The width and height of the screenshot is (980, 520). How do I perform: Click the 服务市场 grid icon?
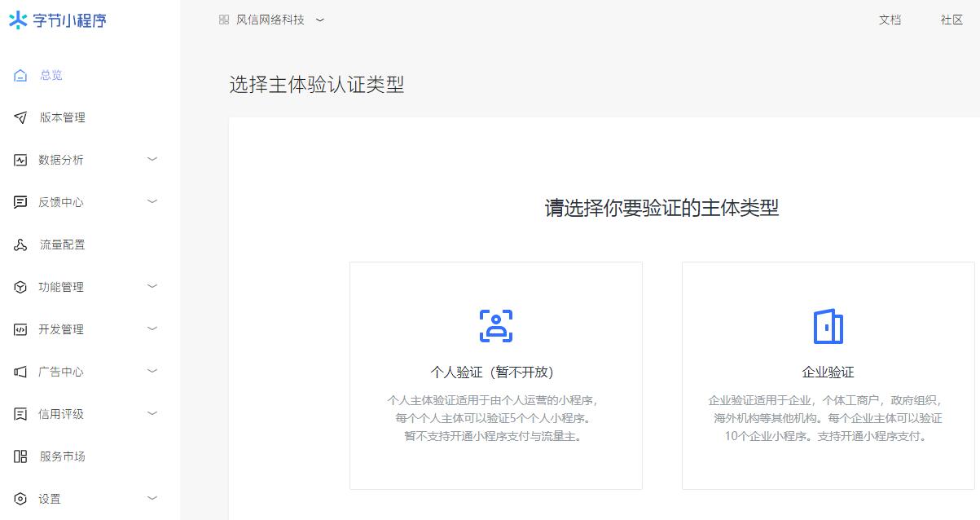click(x=20, y=456)
